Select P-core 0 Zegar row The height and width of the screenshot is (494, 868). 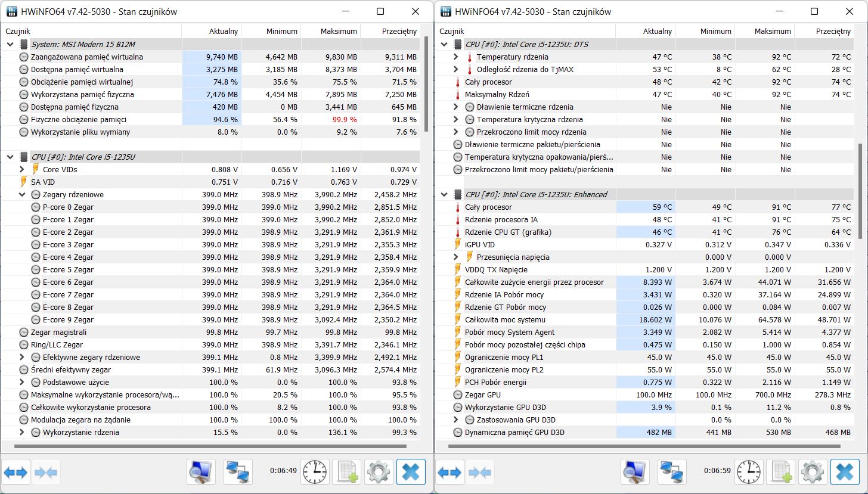click(211, 207)
